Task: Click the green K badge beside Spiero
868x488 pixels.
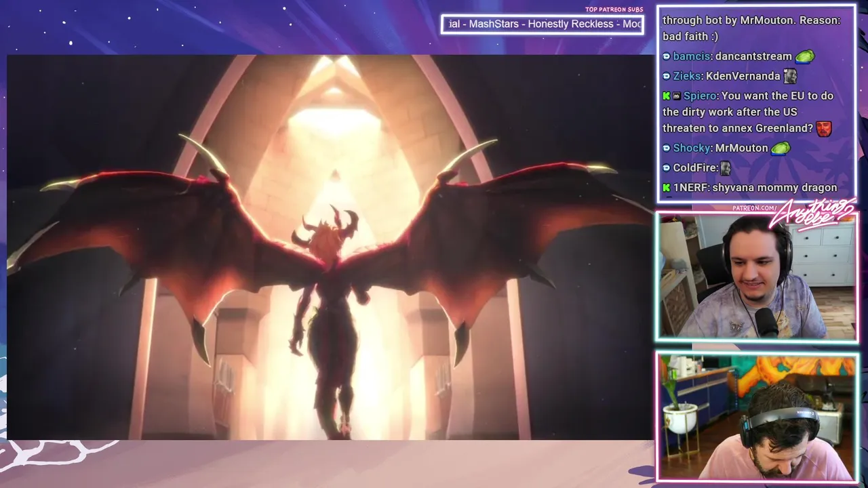Action: 667,96
